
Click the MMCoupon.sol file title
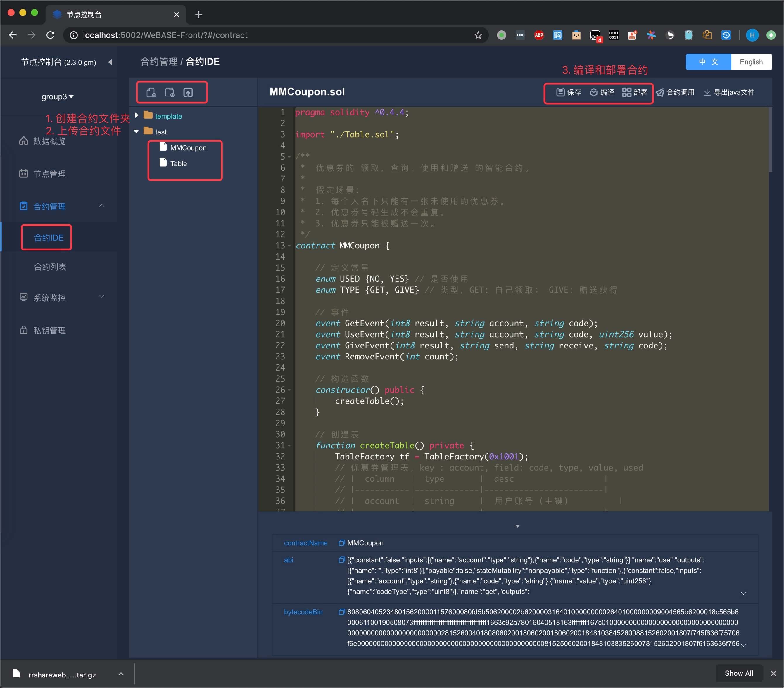tap(307, 92)
